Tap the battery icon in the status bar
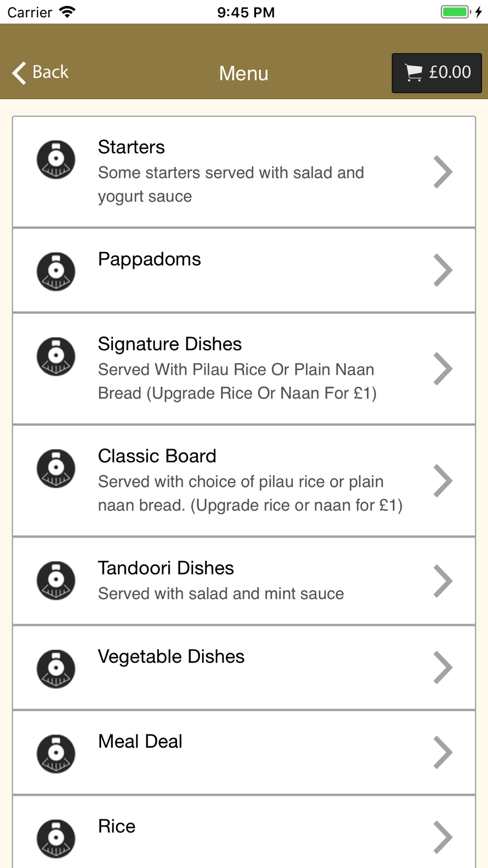Screen dimensions: 488x868 (456, 12)
